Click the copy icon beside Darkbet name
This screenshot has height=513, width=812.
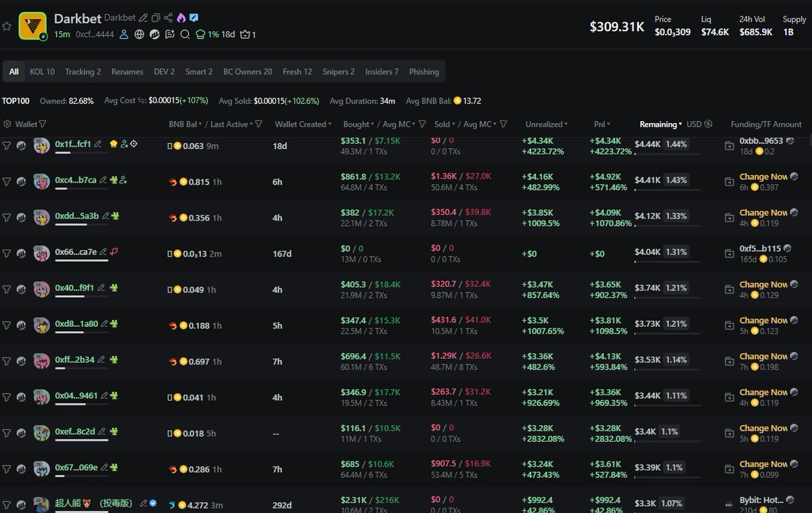pos(156,18)
